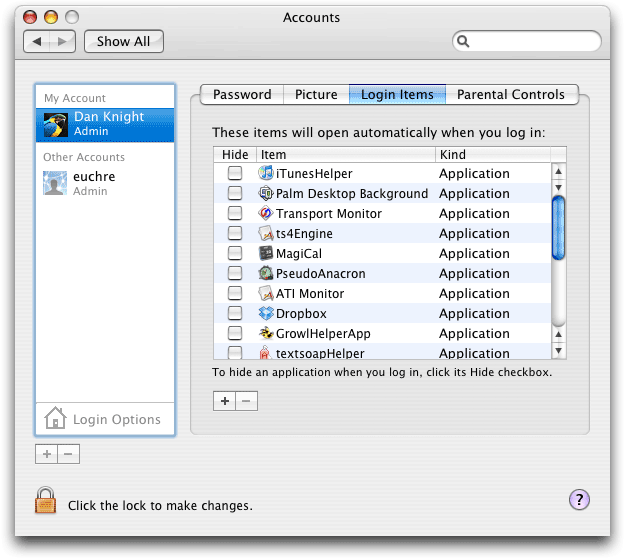Image resolution: width=624 pixels, height=560 pixels.
Task: Select the Palm Desktop Background row name
Action: [352, 193]
